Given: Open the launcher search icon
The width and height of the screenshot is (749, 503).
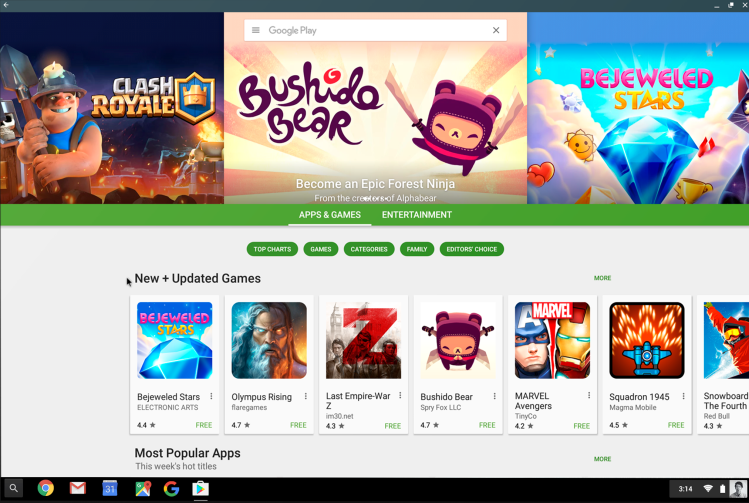Looking at the screenshot, I should [x=13, y=488].
